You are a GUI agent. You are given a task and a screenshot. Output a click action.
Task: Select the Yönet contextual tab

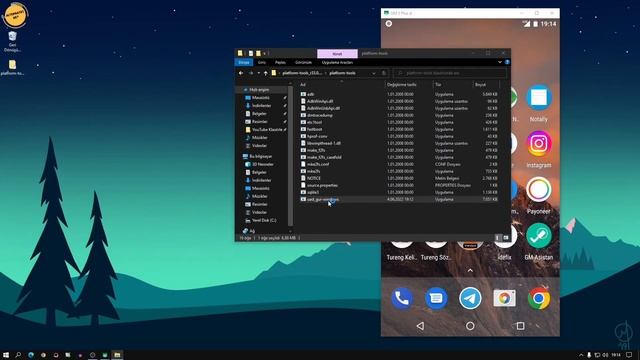tap(337, 53)
